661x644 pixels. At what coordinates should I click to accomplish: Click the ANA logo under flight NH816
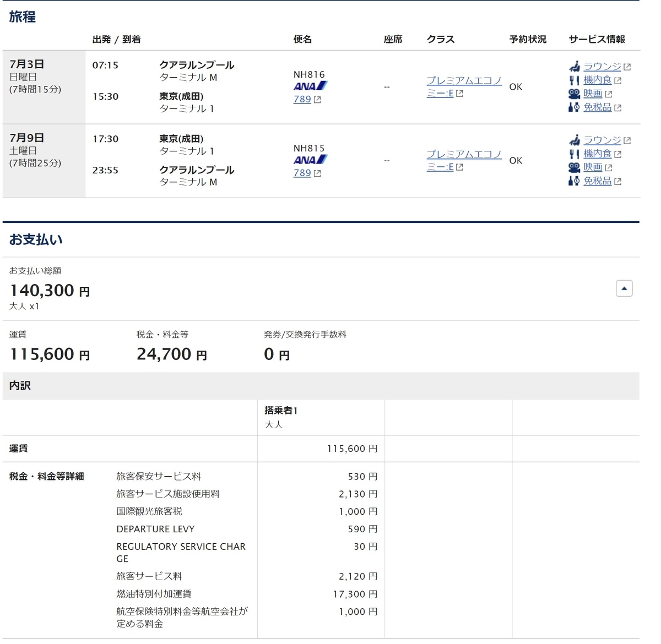pyautogui.click(x=310, y=86)
